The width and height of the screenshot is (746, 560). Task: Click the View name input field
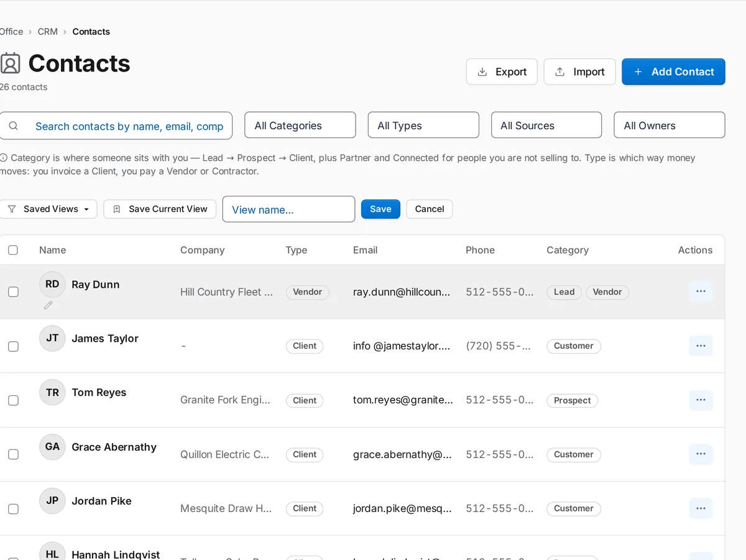288,209
